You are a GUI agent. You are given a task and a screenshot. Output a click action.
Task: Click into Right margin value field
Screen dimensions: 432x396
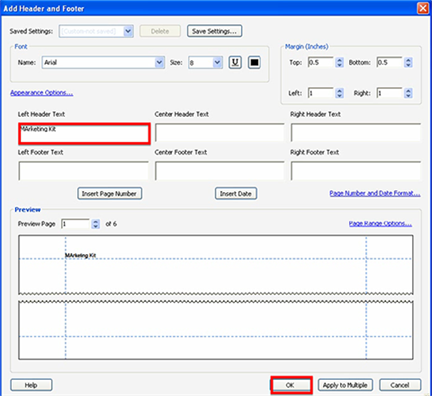(389, 93)
